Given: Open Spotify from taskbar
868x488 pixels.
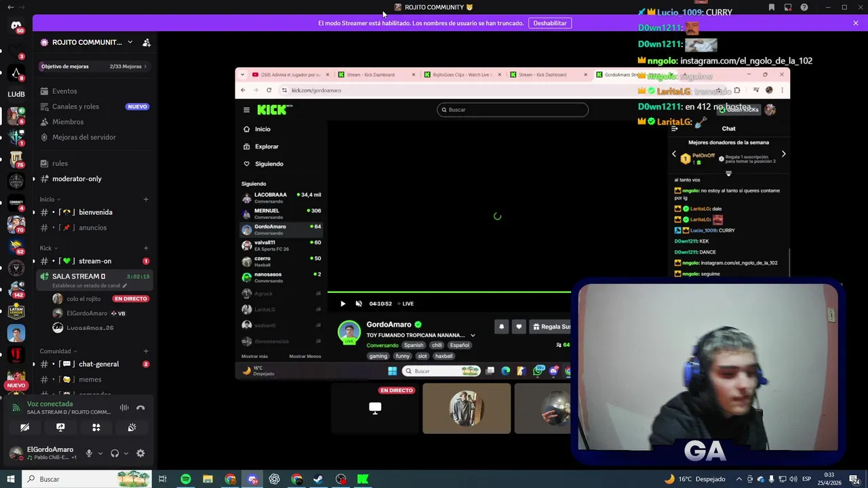Looking at the screenshot, I should click(x=186, y=479).
